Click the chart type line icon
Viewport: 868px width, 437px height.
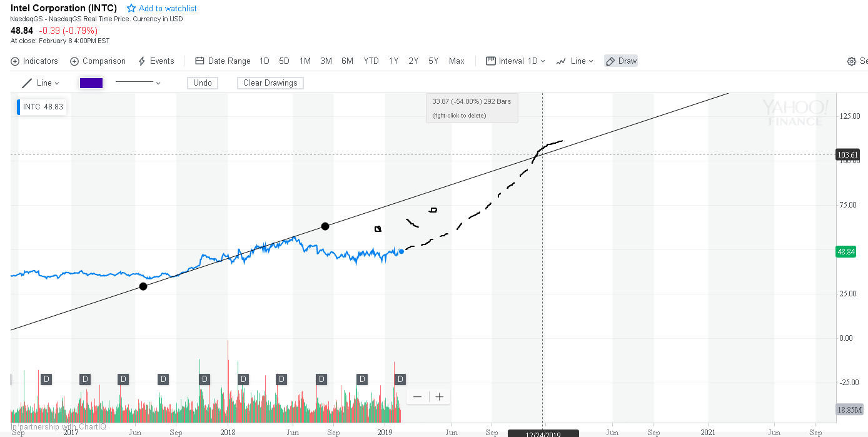(562, 61)
